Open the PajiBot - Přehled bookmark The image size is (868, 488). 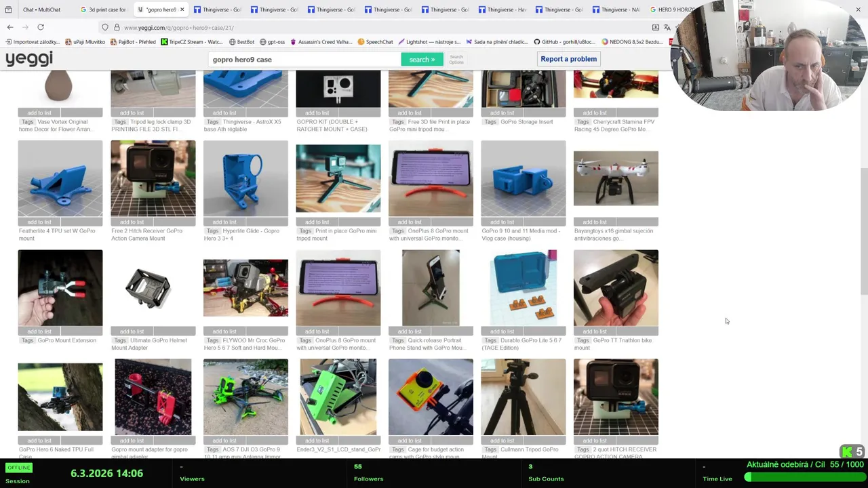[x=133, y=42]
